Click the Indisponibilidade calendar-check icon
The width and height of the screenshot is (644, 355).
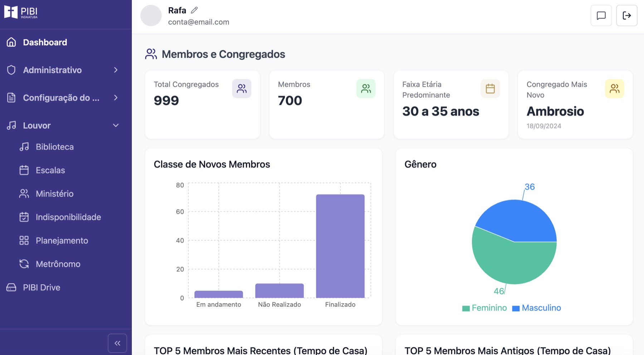[24, 217]
